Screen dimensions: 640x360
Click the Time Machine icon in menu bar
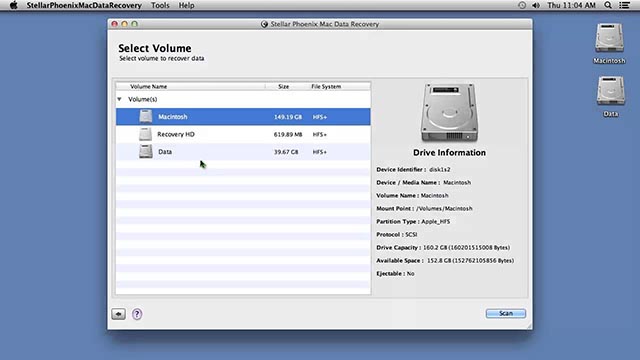coord(522,5)
